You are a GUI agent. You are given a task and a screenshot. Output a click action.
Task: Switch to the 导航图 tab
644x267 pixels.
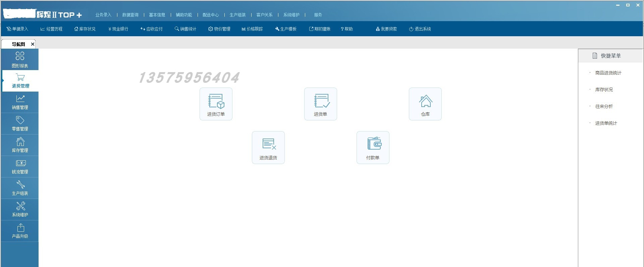pyautogui.click(x=18, y=44)
